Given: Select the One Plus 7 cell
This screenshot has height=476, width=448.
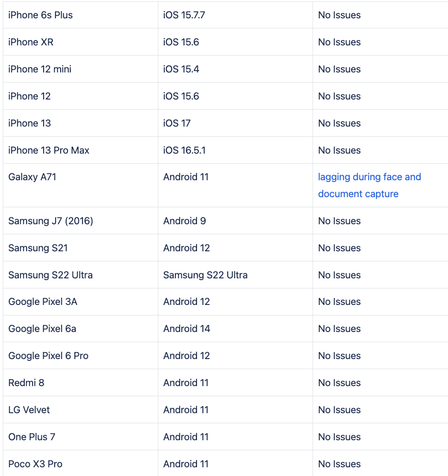Looking at the screenshot, I should click(x=80, y=437).
